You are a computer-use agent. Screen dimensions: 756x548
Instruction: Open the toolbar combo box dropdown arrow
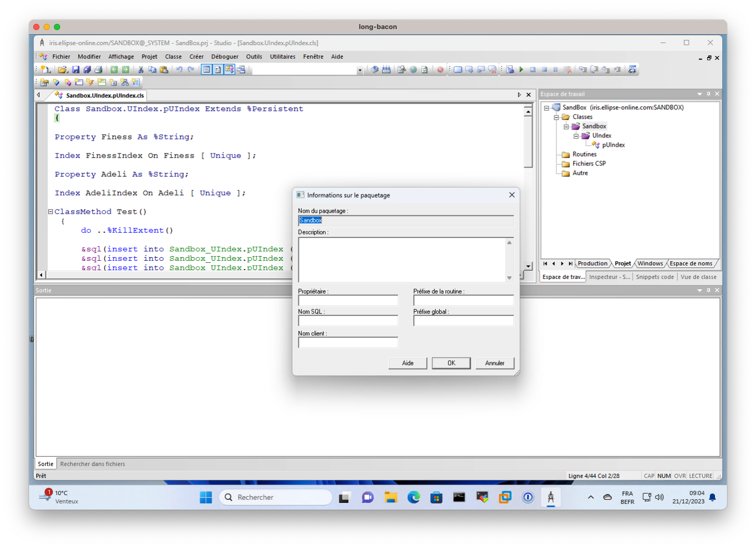click(x=359, y=70)
